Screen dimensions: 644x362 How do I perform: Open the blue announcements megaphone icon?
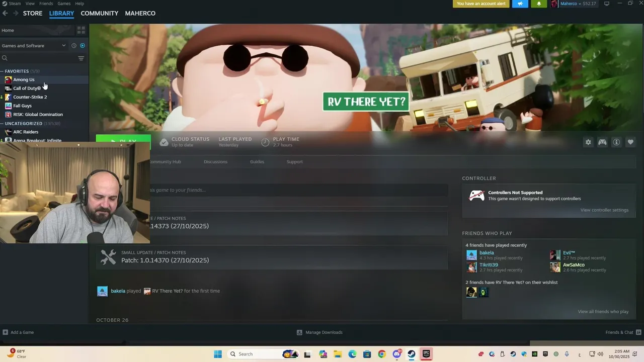[x=520, y=4]
